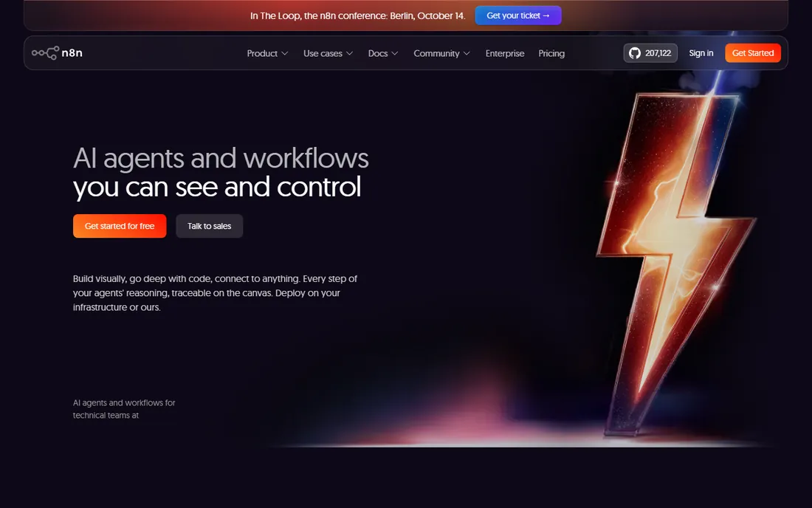This screenshot has height=508, width=812.
Task: Click the paragraph starting 'Build visually, go deep'
Action: click(x=215, y=292)
